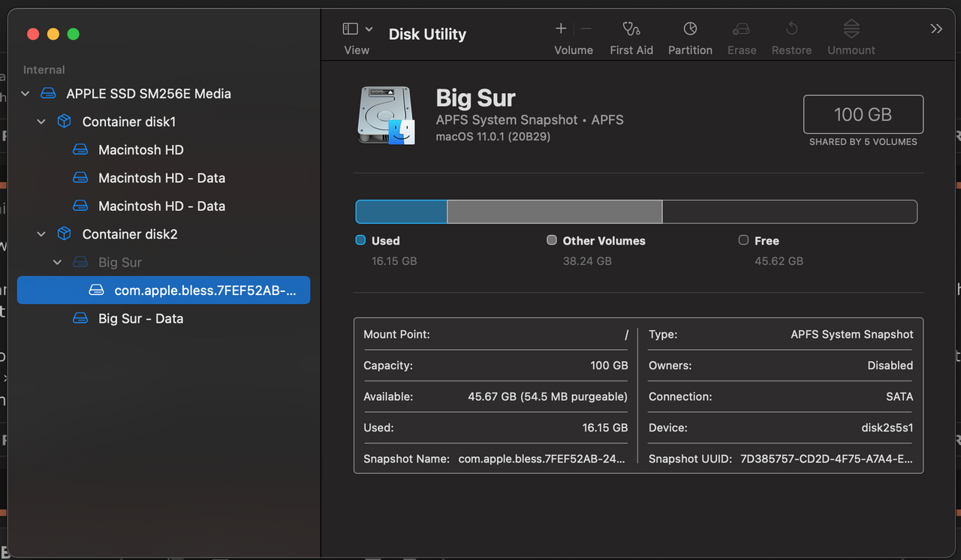Image resolution: width=961 pixels, height=560 pixels.
Task: Select the greyed Big Sur volume row
Action: [164, 262]
